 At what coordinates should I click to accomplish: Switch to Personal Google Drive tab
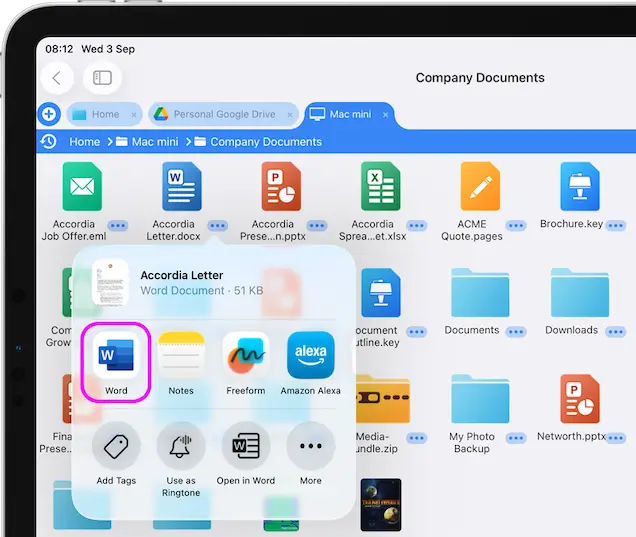[224, 115]
